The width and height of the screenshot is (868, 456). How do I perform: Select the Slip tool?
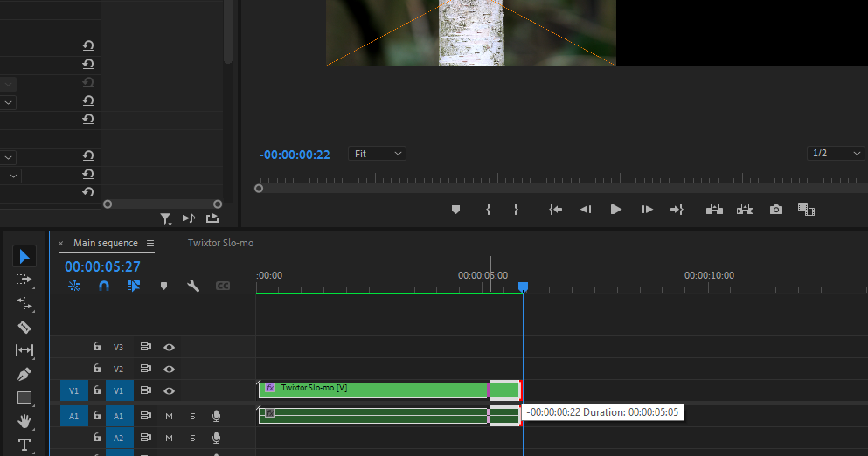tap(24, 350)
